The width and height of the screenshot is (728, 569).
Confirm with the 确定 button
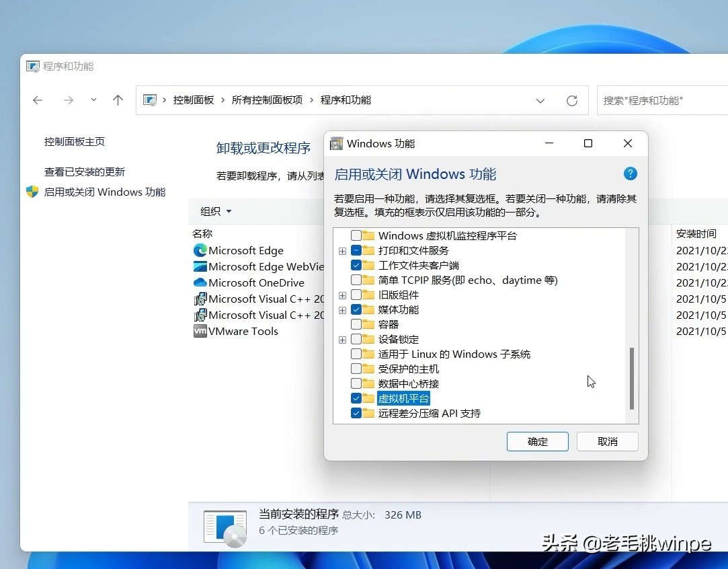[x=538, y=442]
